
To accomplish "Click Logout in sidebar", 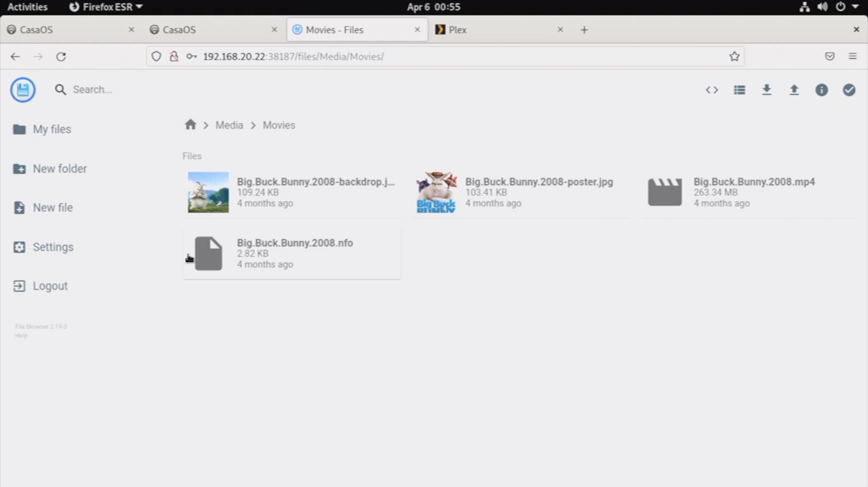I will point(50,286).
